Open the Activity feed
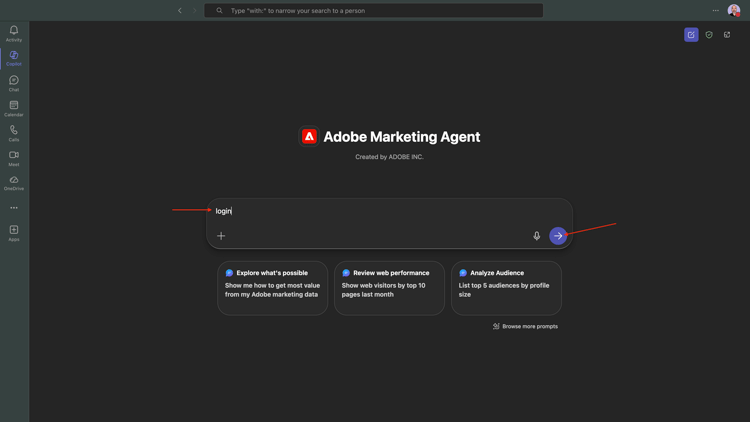This screenshot has height=422, width=750. (x=14, y=33)
